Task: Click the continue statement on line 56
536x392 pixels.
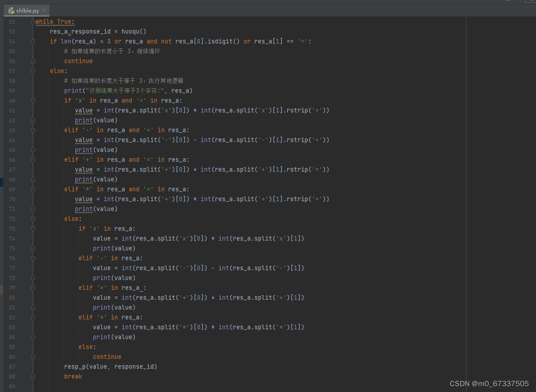Action: 78,61
